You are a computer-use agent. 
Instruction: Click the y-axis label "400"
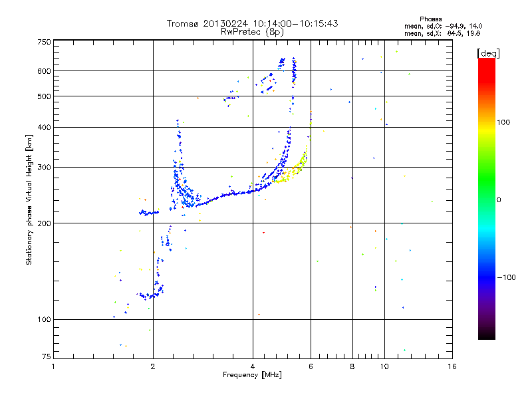point(44,127)
